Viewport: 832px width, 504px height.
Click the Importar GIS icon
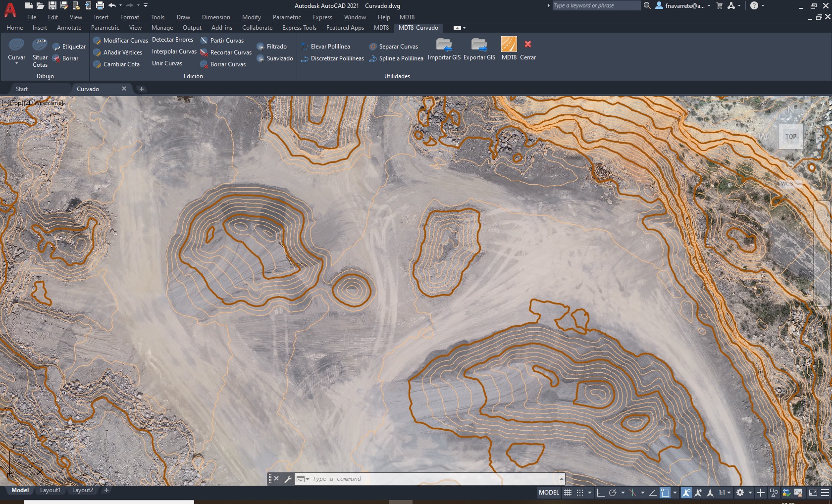[x=444, y=45]
